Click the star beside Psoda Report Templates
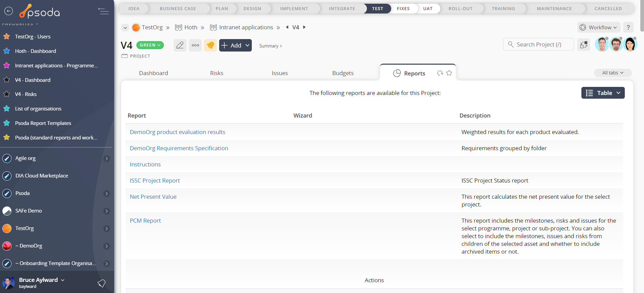Image resolution: width=644 pixels, height=293 pixels. pos(6,123)
